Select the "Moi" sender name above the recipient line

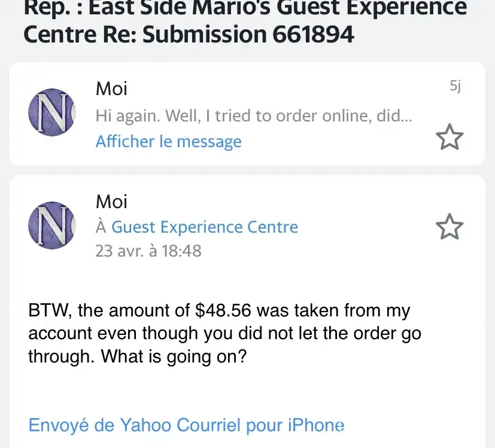click(111, 202)
